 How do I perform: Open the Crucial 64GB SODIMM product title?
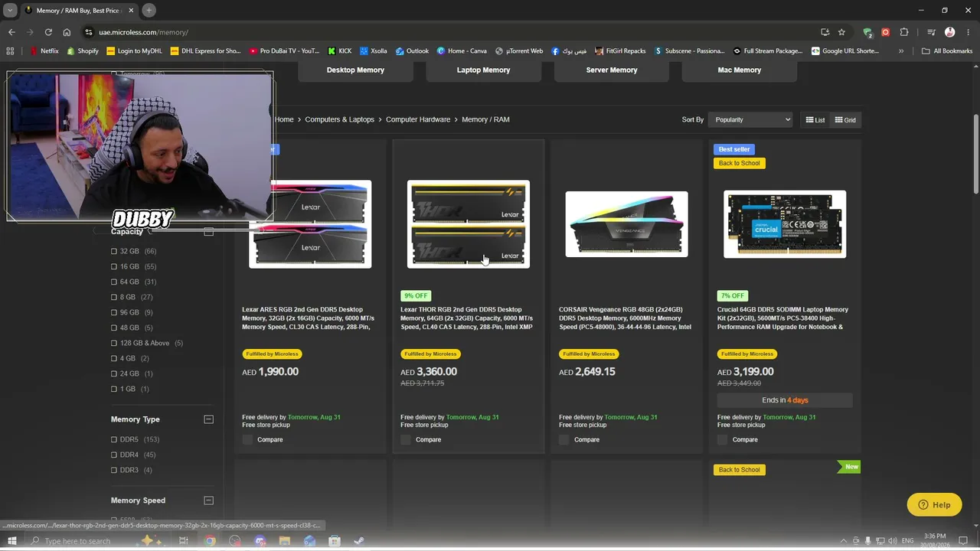783,318
